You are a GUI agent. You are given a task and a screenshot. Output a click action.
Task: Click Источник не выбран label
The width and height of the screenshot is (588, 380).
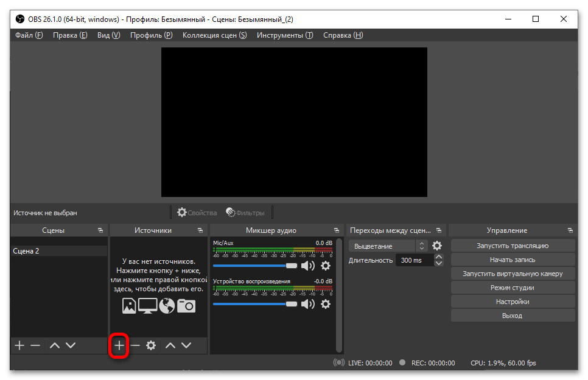pos(46,213)
